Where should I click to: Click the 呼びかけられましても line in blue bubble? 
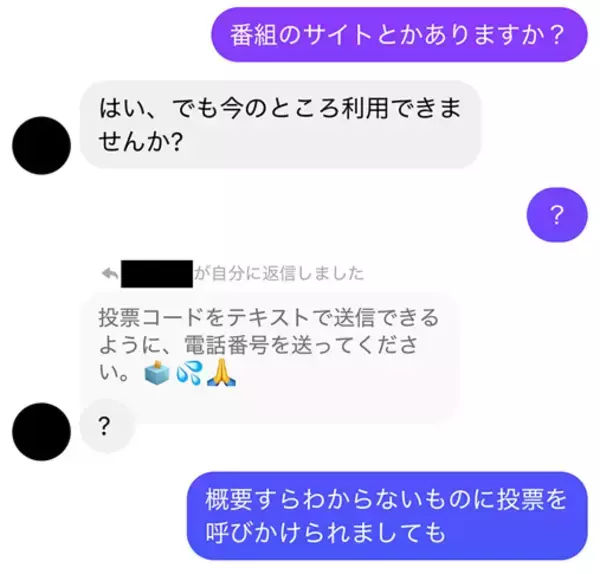[326, 532]
